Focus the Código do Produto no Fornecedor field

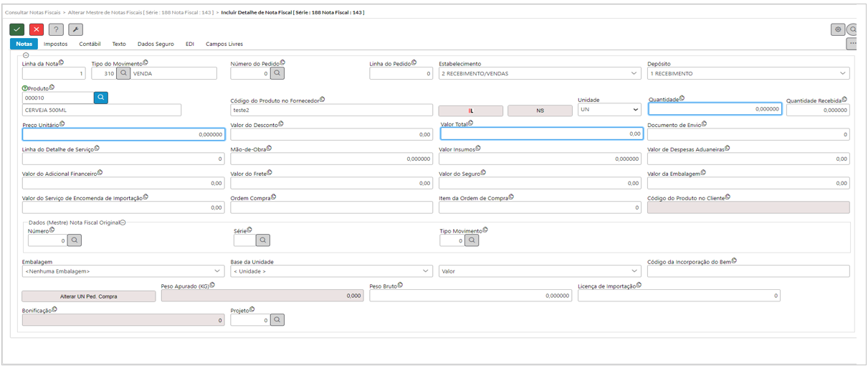(x=331, y=110)
